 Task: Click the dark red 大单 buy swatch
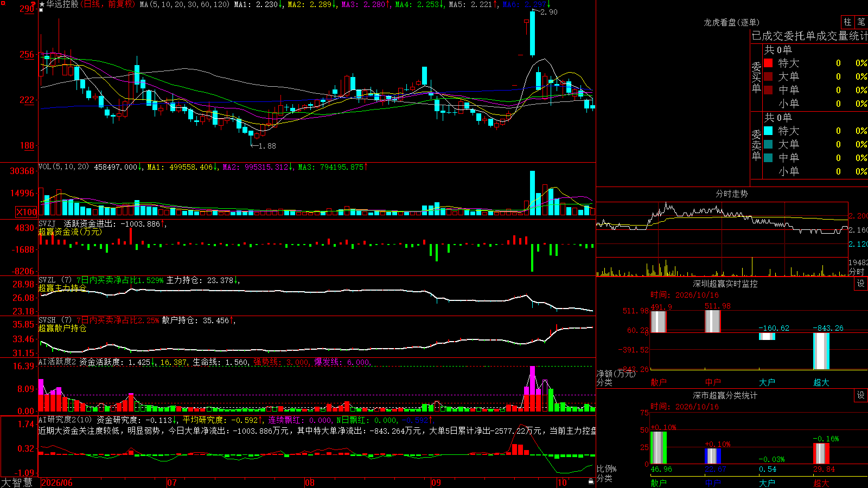(x=768, y=76)
